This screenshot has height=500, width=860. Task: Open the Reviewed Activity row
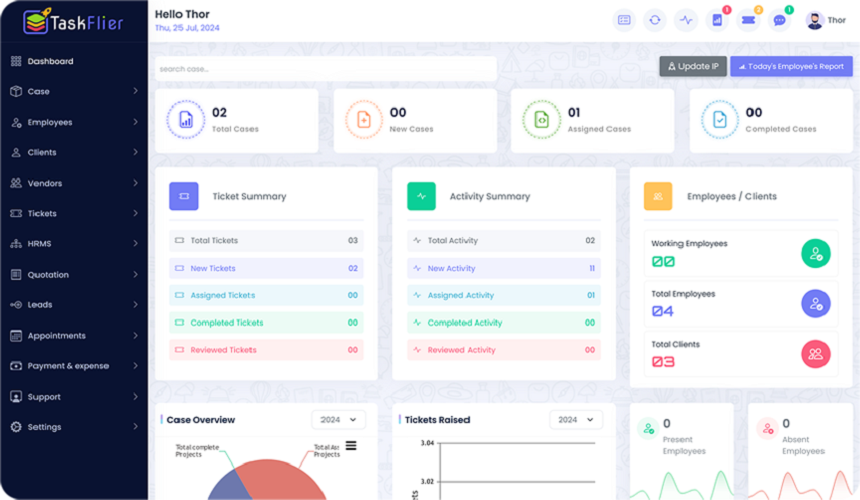tap(503, 350)
